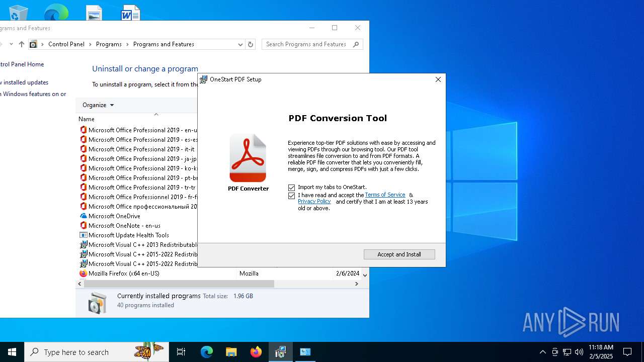
Task: Click Programs in address breadcrumb
Action: (x=109, y=44)
